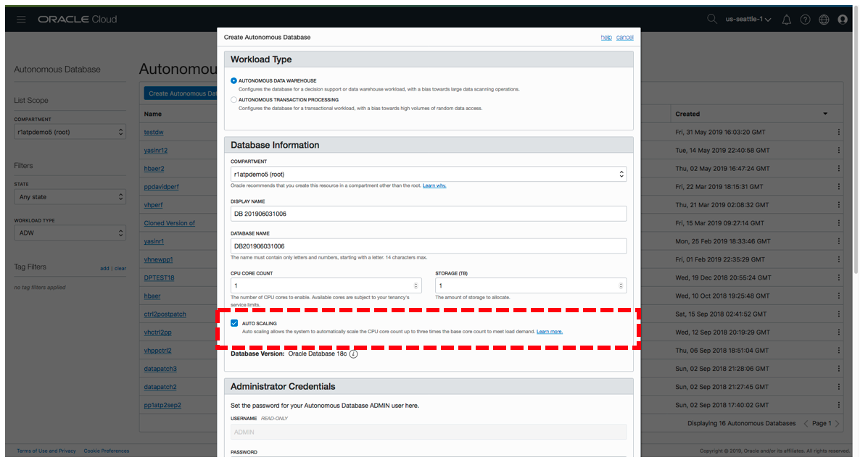The width and height of the screenshot is (868, 468).
Task: Click the help link in dialog
Action: coord(606,38)
